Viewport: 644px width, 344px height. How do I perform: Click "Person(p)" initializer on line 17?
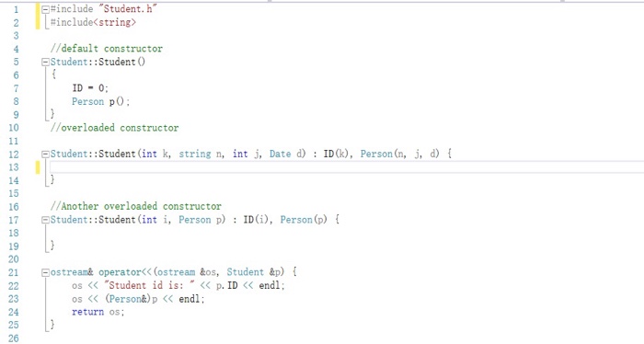tap(304, 220)
